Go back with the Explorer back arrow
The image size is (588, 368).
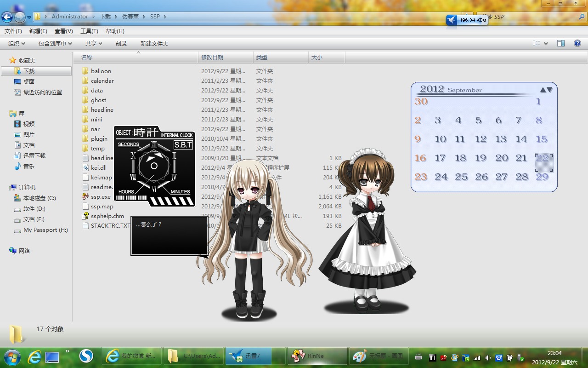pos(7,17)
